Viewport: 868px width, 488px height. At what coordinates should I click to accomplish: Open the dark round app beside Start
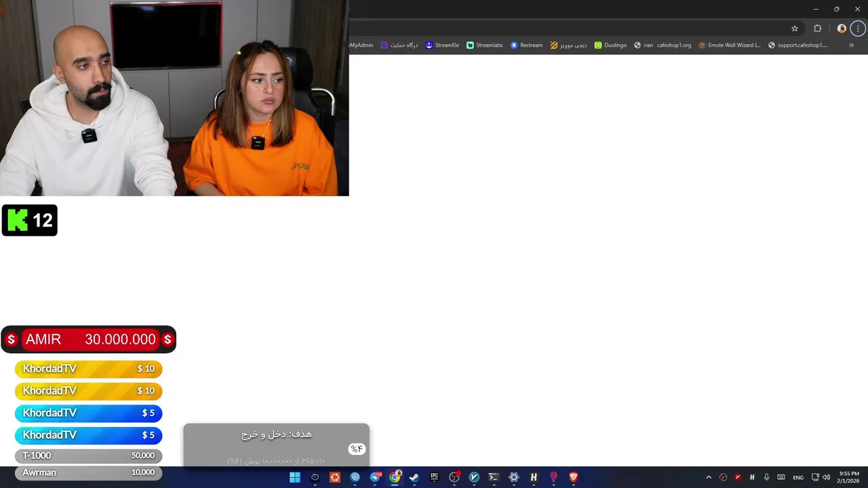click(315, 477)
